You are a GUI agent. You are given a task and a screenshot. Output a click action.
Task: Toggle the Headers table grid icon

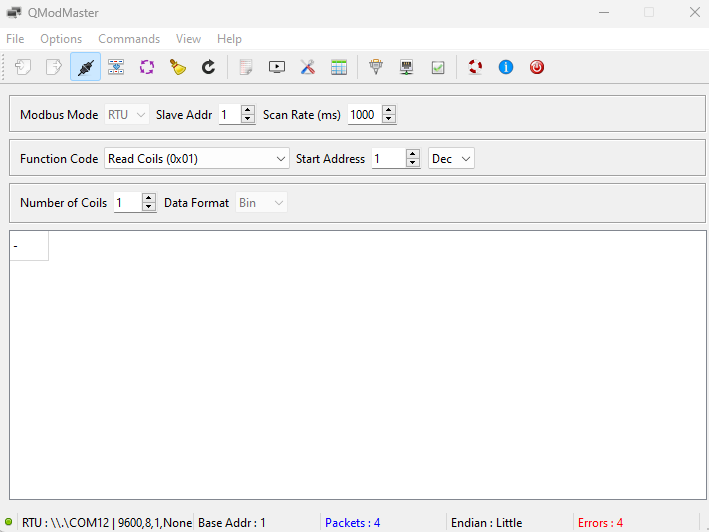click(x=339, y=67)
